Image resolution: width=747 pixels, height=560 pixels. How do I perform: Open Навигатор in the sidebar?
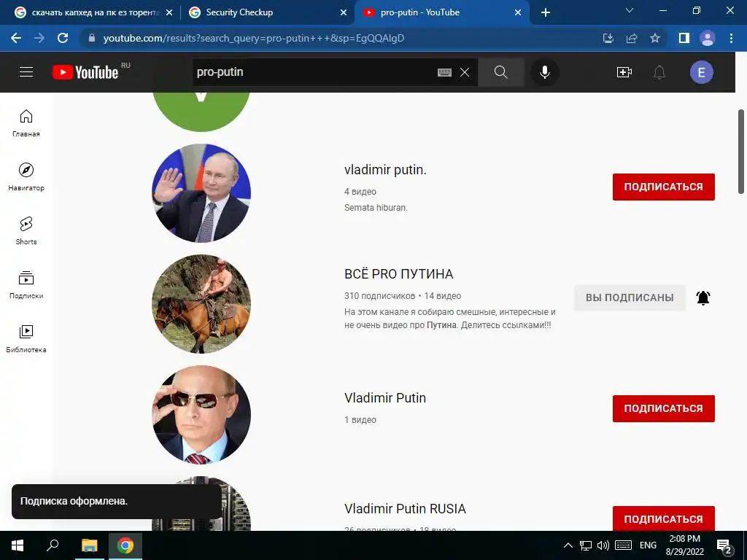point(26,176)
